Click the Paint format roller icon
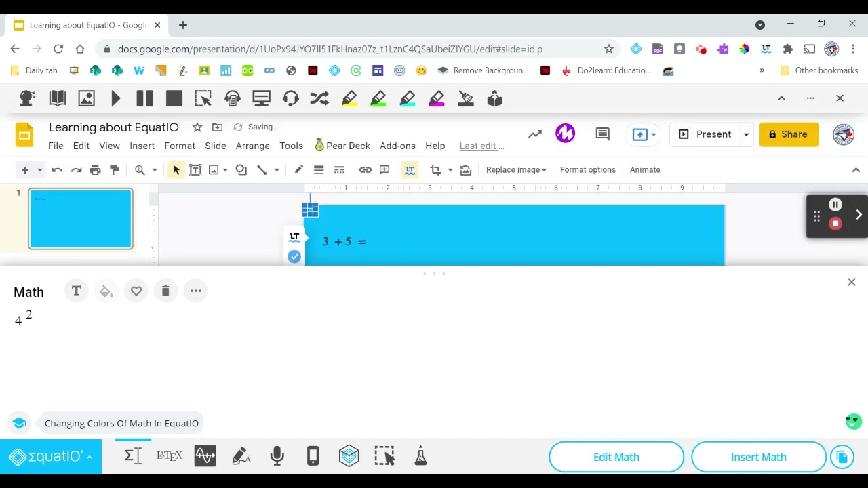 pos(114,170)
